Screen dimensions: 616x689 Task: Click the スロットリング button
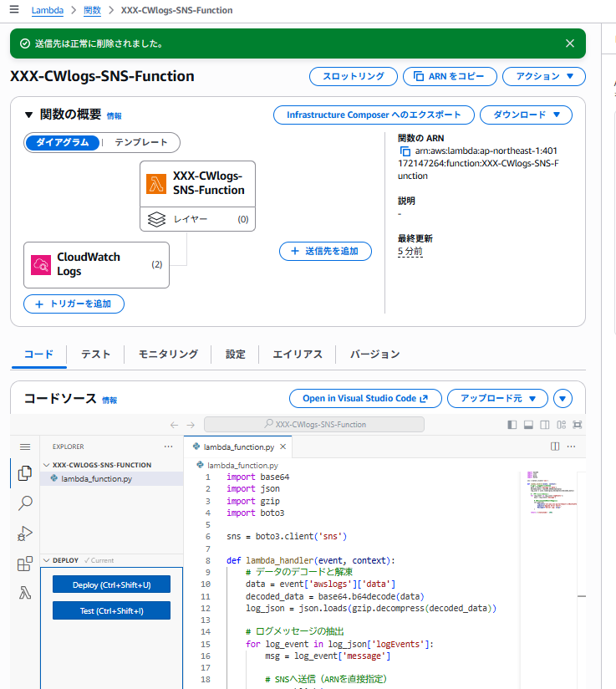point(354,76)
